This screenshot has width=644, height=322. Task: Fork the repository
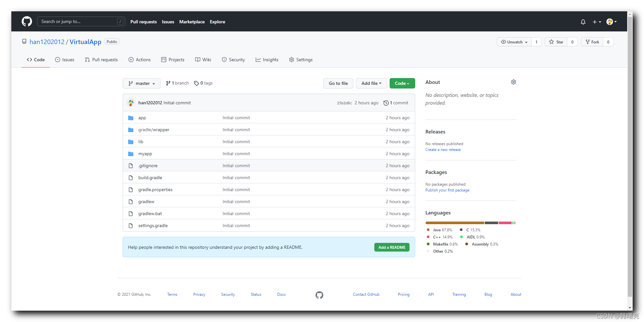[592, 42]
